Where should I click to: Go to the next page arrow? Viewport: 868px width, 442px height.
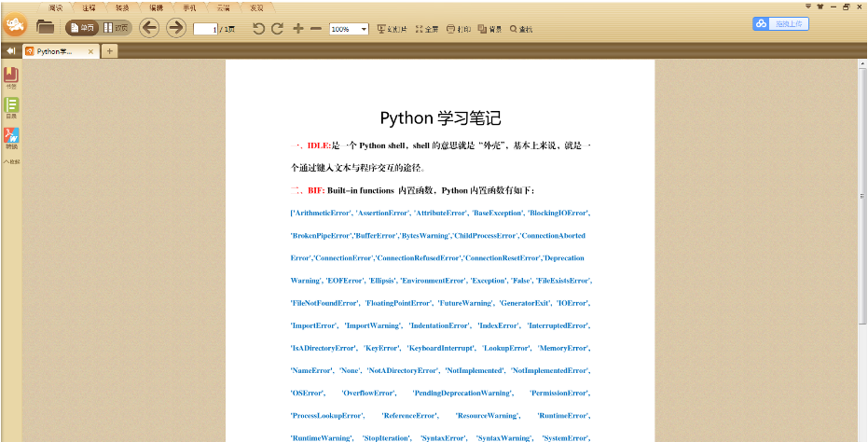176,28
